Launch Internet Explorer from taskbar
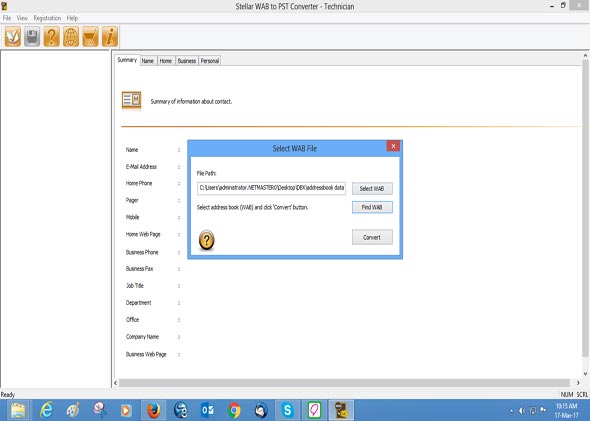The height and width of the screenshot is (421, 590). [x=46, y=410]
